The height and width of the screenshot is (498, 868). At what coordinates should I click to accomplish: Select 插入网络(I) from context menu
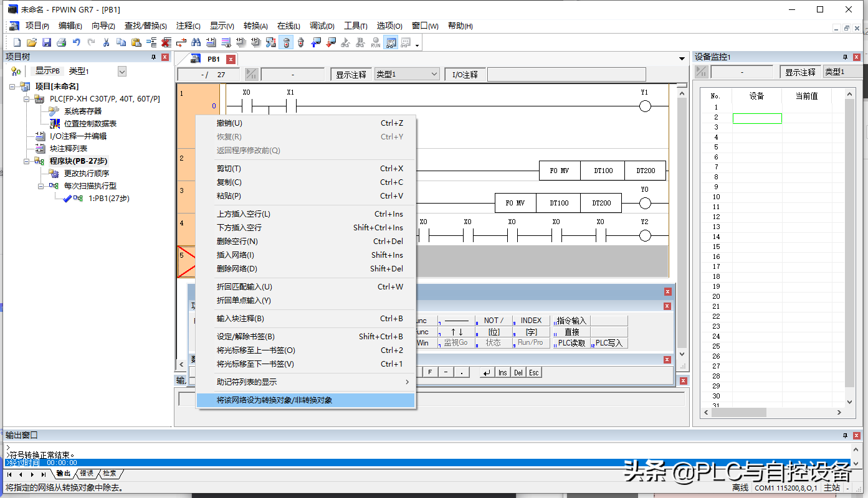(x=236, y=255)
